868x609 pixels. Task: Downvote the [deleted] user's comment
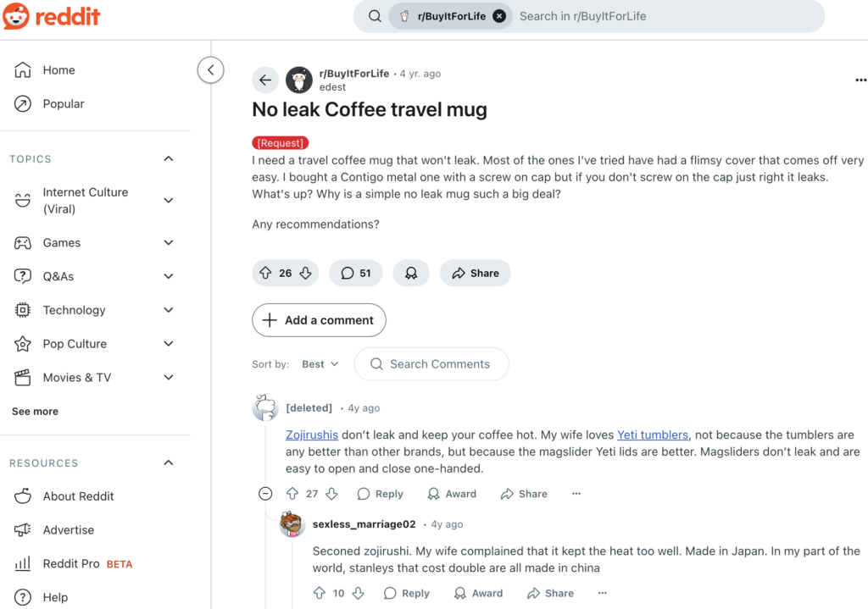pos(331,494)
